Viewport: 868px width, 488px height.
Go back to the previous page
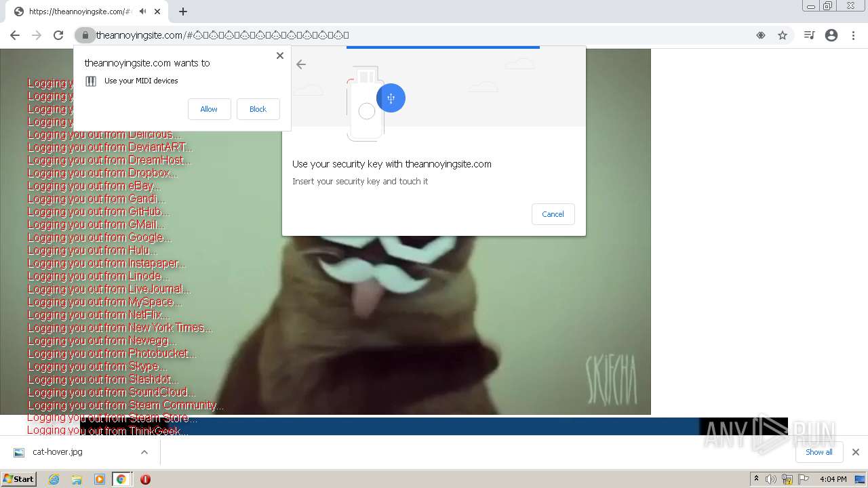[x=15, y=35]
